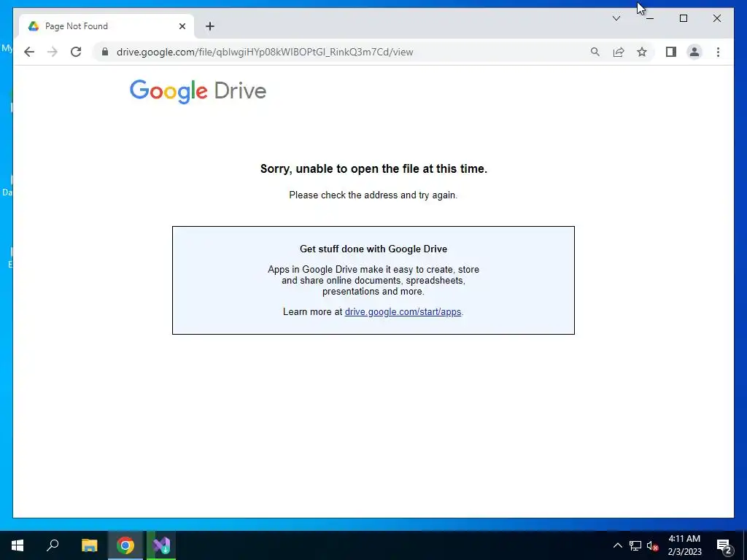The height and width of the screenshot is (560, 747).
Task: Click the grayed-out forward navigation arrow
Action: coord(53,52)
